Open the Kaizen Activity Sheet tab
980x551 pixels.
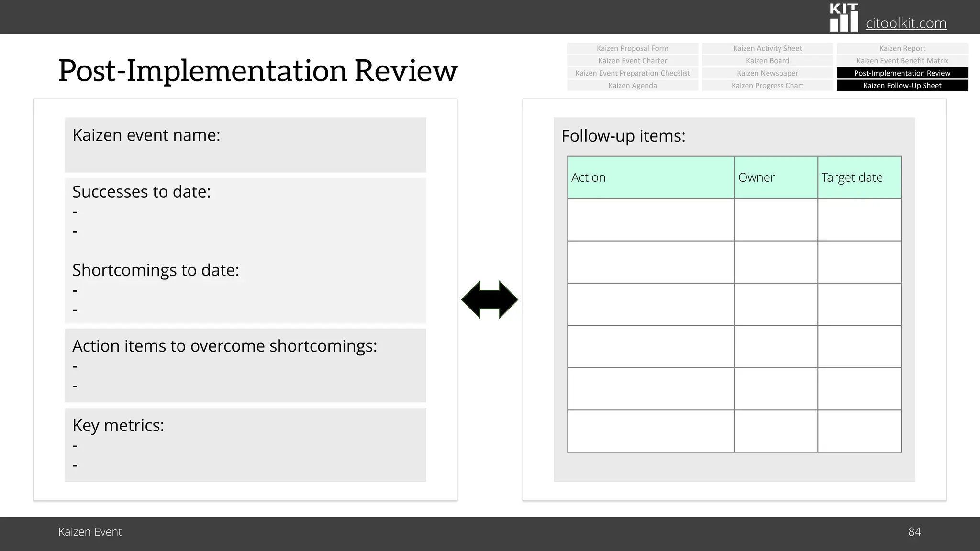coord(768,48)
